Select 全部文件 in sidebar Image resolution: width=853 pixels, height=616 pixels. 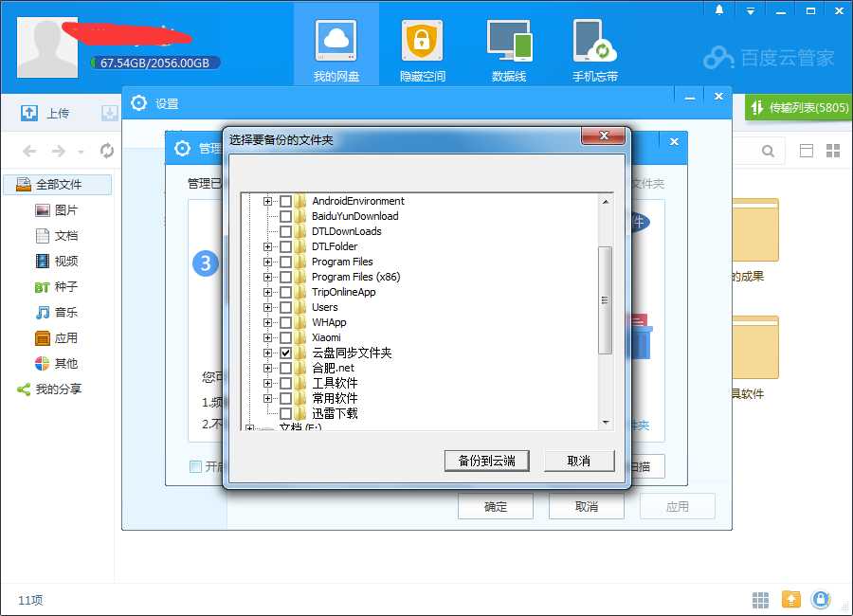point(58,185)
